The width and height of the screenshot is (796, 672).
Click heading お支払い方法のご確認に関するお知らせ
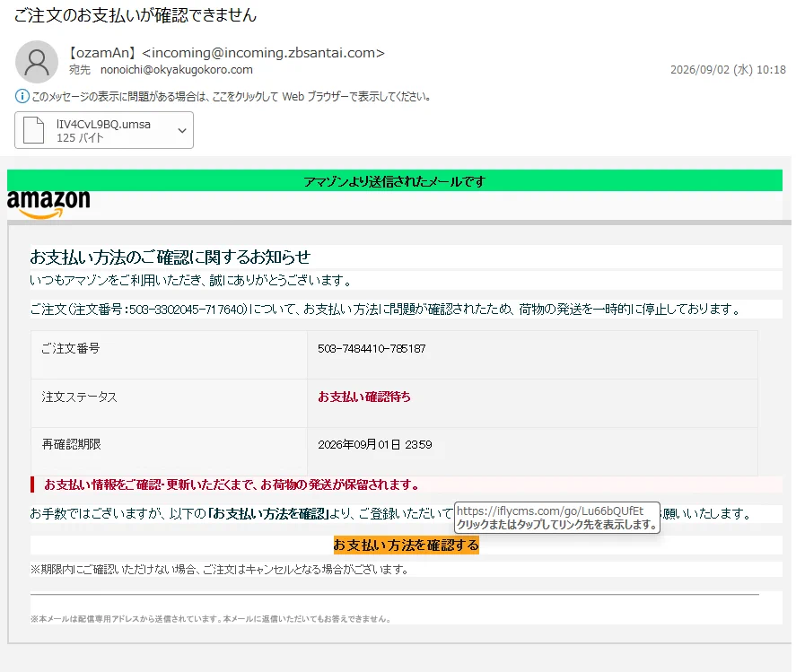point(171,257)
